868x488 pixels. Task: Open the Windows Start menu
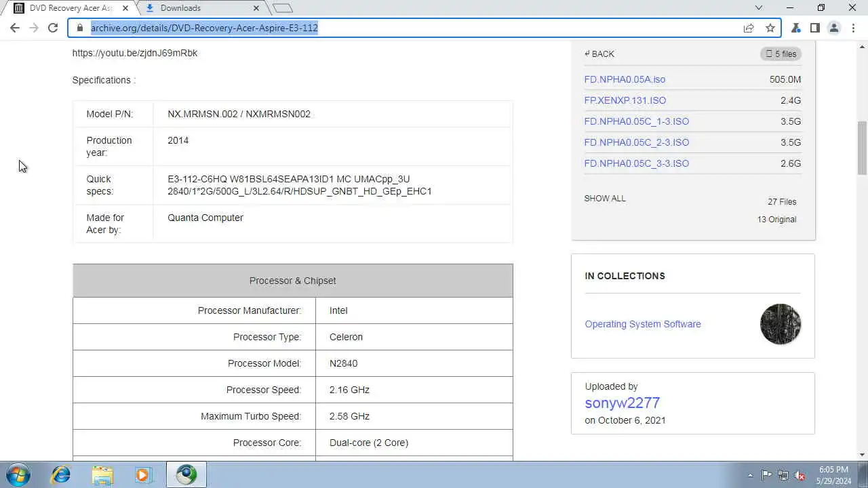pyautogui.click(x=18, y=474)
